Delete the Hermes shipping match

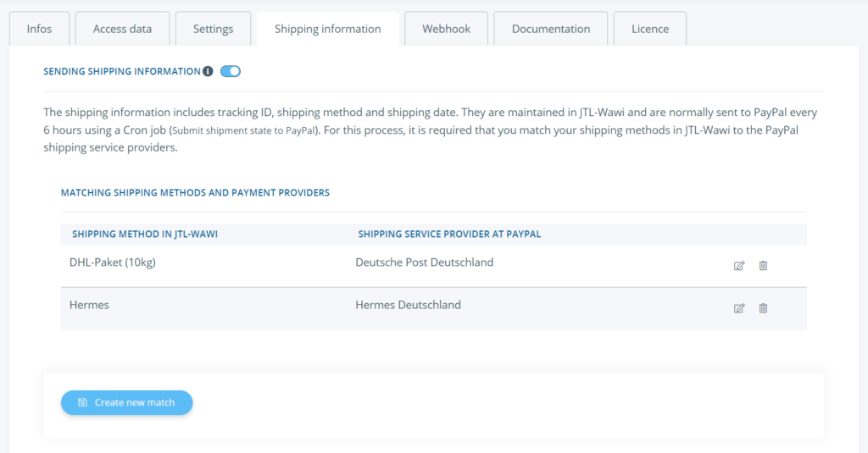pyautogui.click(x=763, y=308)
